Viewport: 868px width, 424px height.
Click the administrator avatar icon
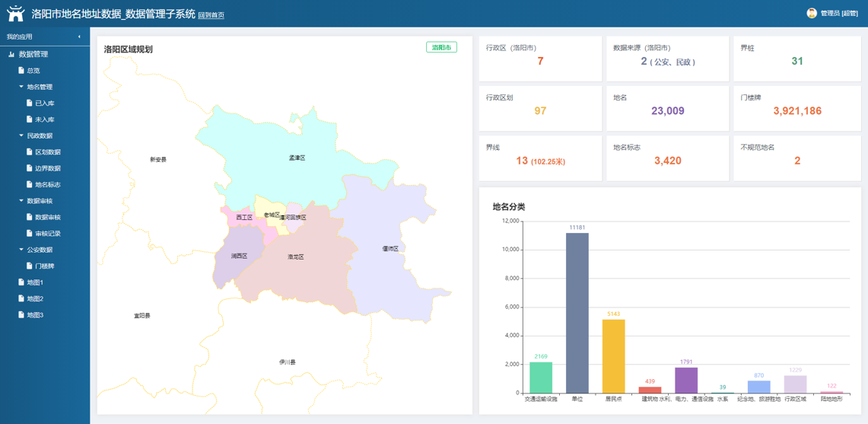pos(812,13)
